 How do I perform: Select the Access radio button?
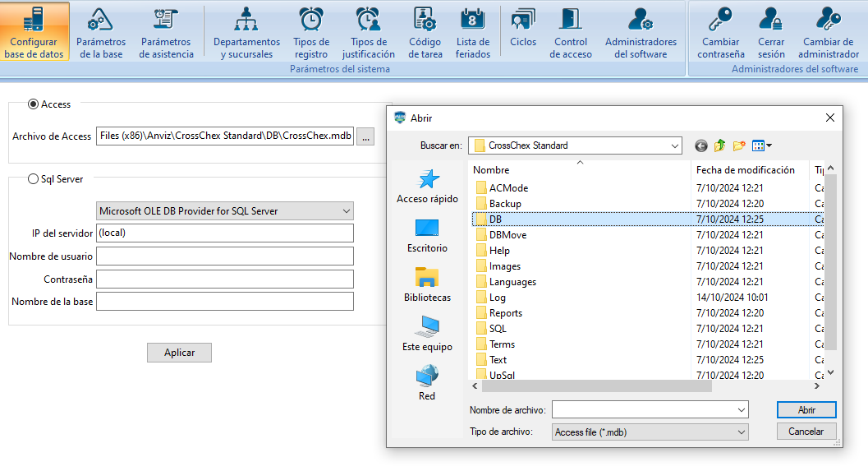pyautogui.click(x=33, y=104)
